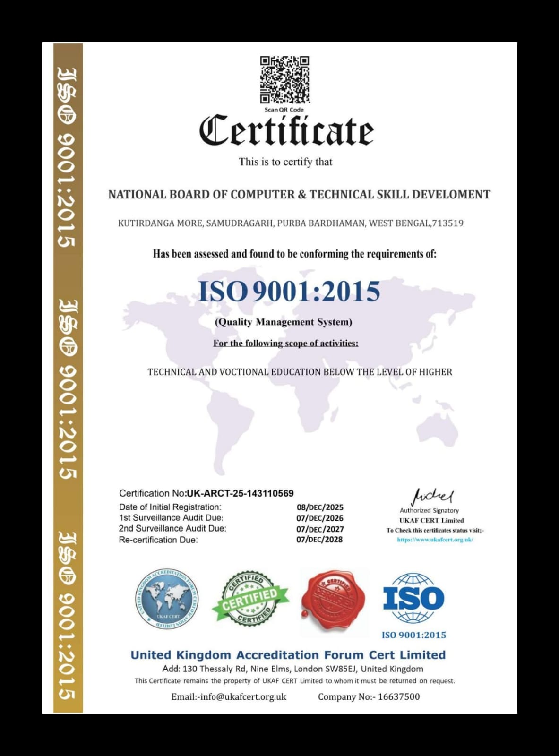This screenshot has width=559, height=756.
Task: Click '1st Surveillance Audit Due:' label
Action: 171,518
